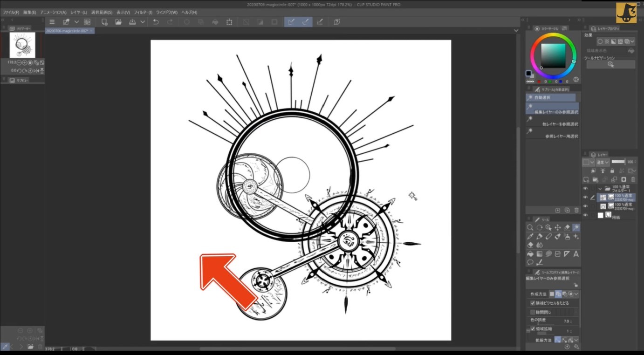Viewport: 644px width, 355px height.
Task: Select the Balloon tool
Action: tap(530, 262)
